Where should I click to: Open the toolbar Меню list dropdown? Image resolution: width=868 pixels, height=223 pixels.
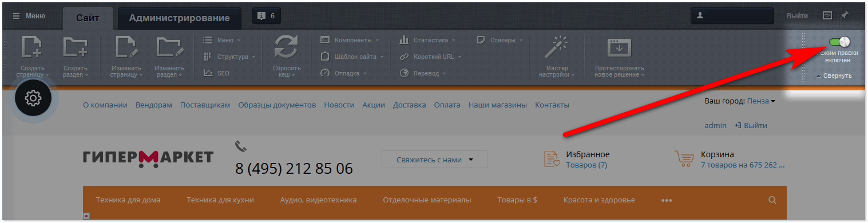[222, 40]
